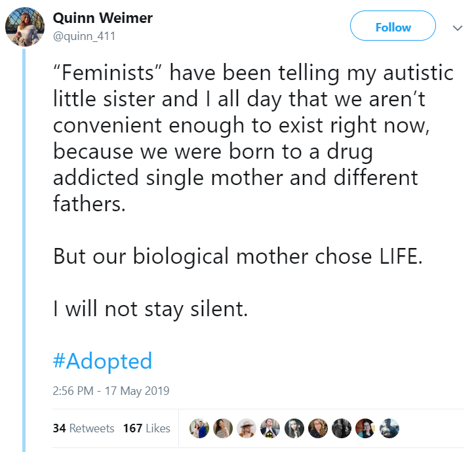The image size is (476, 452).
Task: Open the @quinn_411 handle link
Action: point(84,37)
